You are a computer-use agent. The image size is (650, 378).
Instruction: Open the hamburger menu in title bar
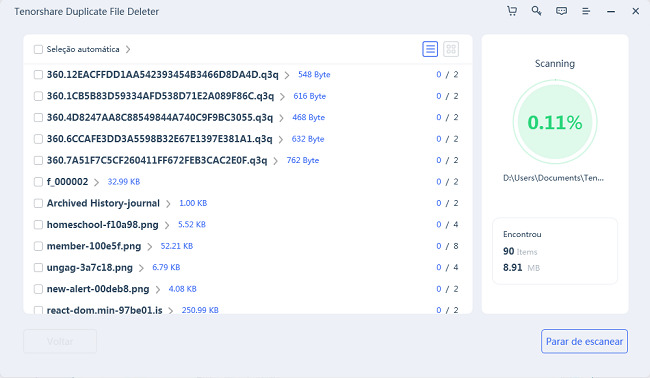pos(586,11)
